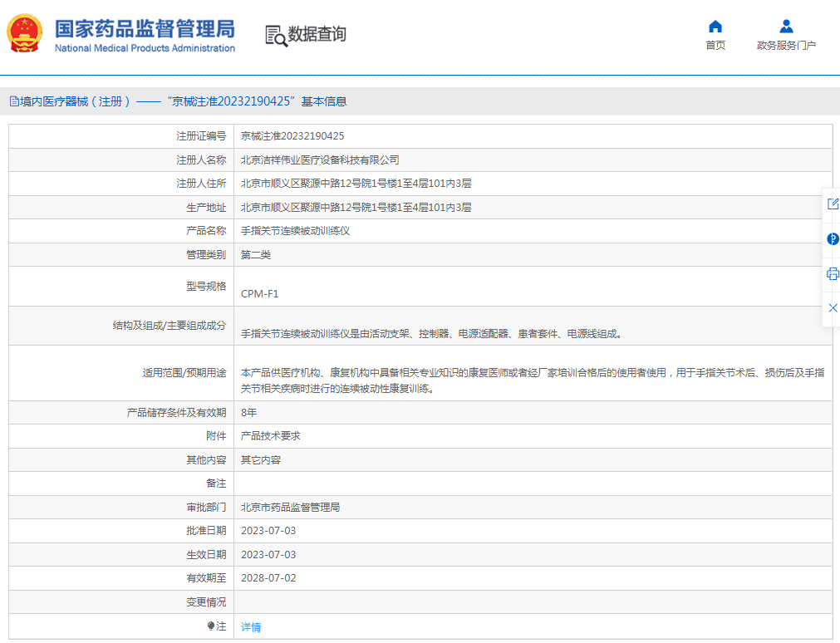Click the round blue side panel icon
Screen dimensions: 840x643
pos(833,239)
